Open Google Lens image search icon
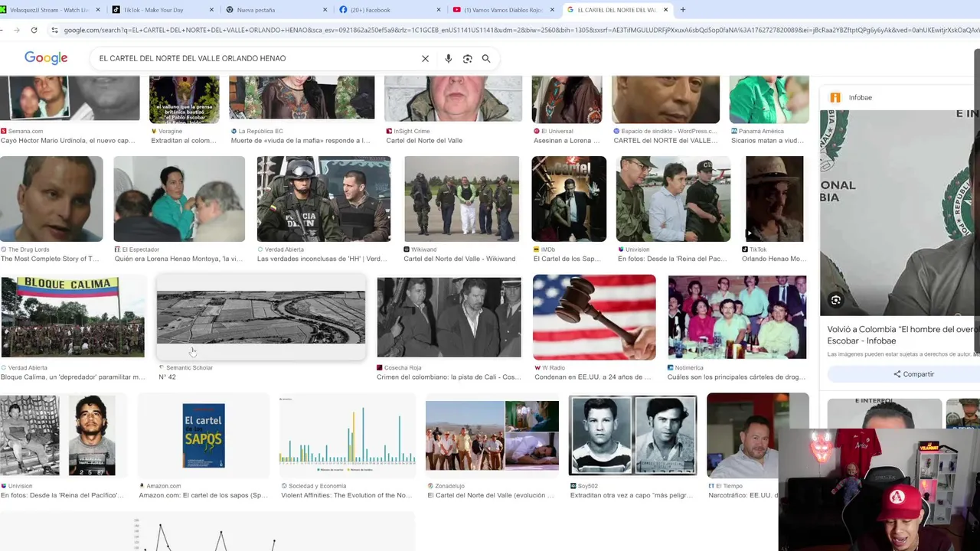 coord(467,58)
